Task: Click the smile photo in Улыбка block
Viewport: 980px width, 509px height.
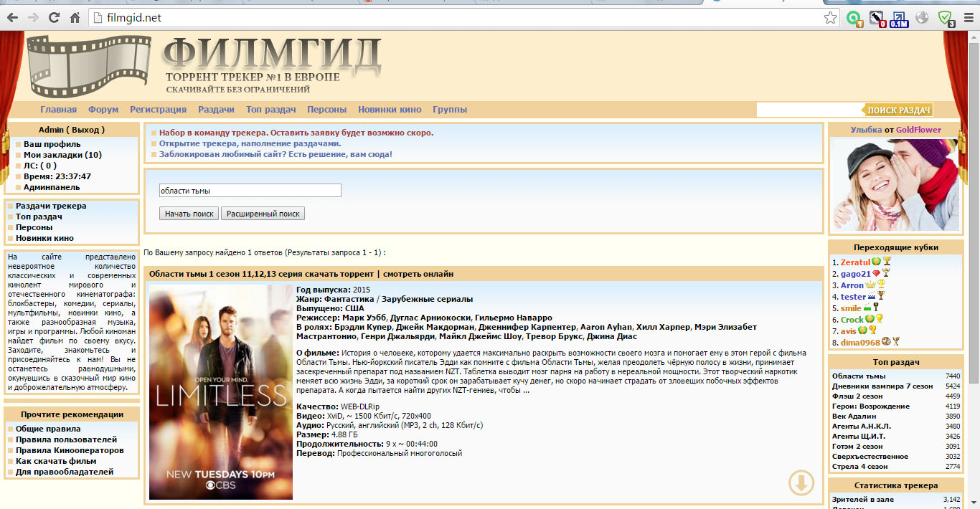Action: [895, 184]
